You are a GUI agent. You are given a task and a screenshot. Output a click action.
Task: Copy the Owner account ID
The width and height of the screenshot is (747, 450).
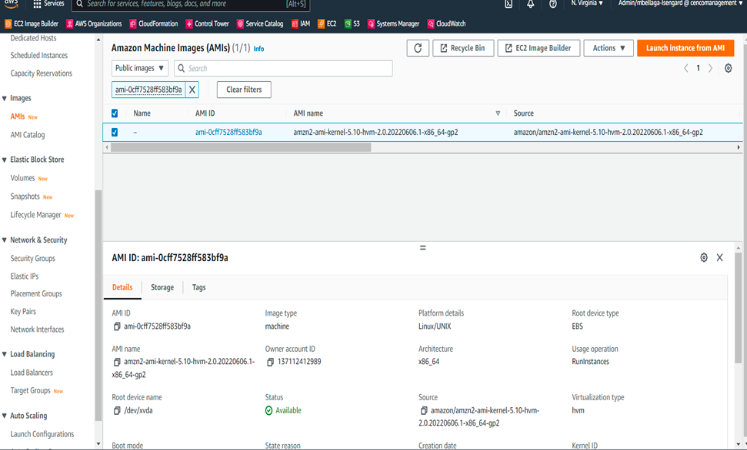[270, 362]
